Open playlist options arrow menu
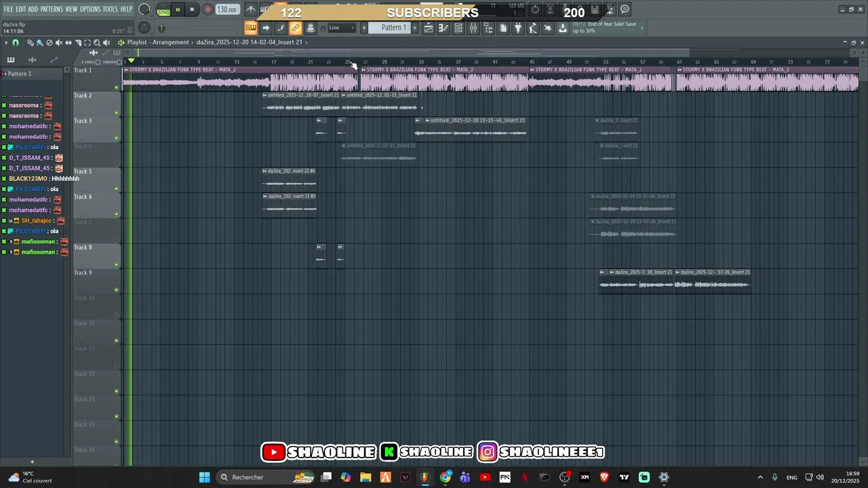Screen dimensions: 868x488 point(7,42)
